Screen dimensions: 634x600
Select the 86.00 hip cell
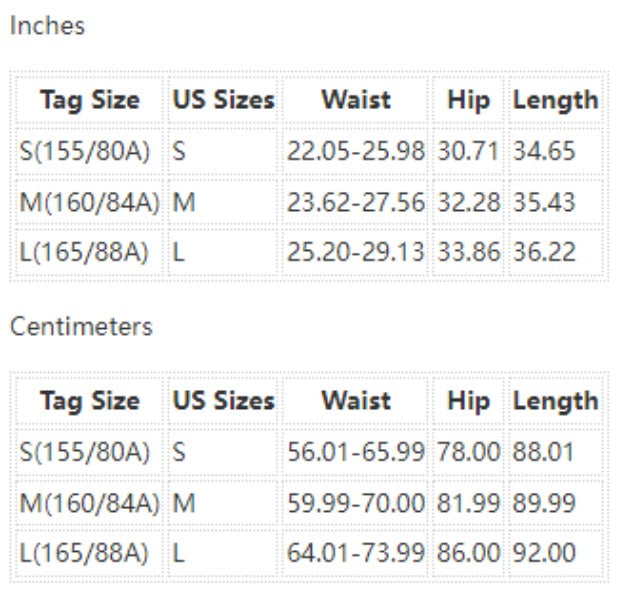click(x=467, y=554)
